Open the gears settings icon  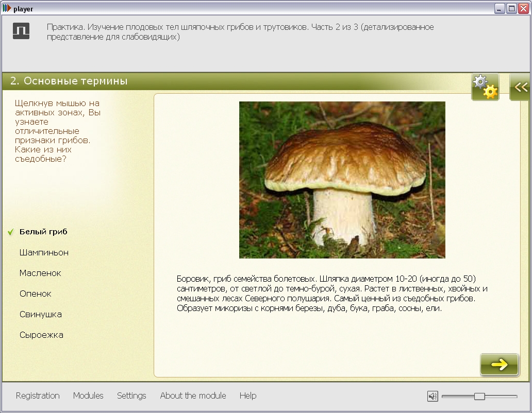[485, 87]
